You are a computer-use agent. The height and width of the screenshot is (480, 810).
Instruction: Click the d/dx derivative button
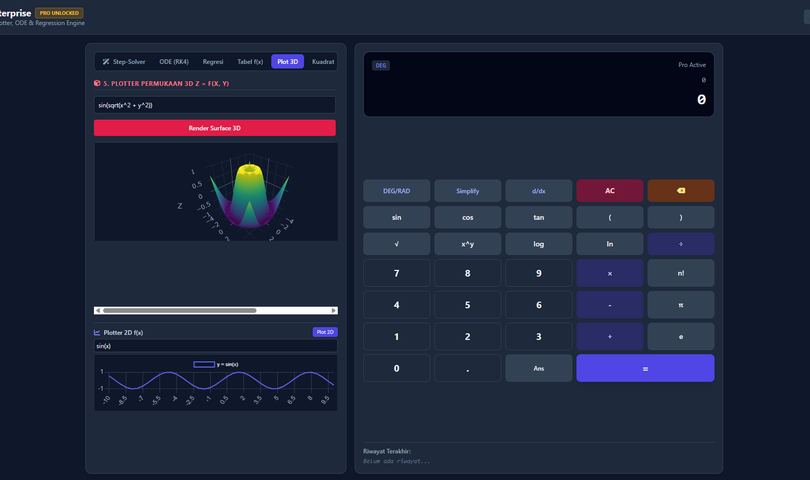pyautogui.click(x=538, y=191)
